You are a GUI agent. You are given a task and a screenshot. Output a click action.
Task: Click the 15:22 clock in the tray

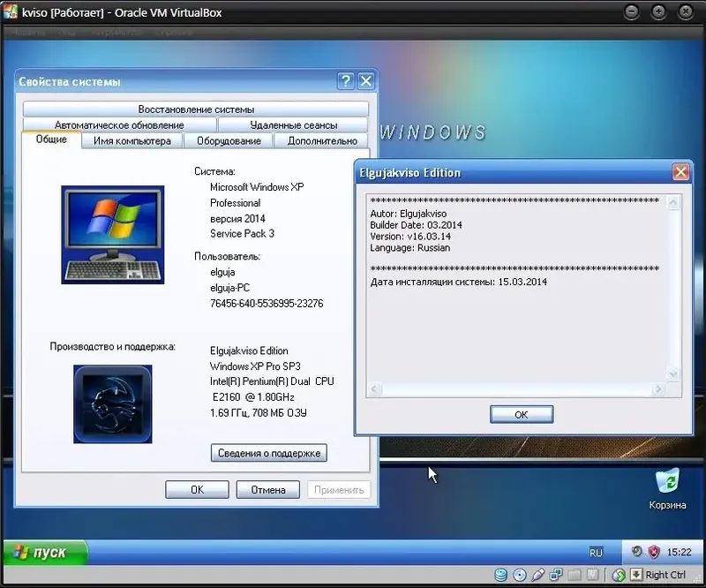[x=679, y=552]
